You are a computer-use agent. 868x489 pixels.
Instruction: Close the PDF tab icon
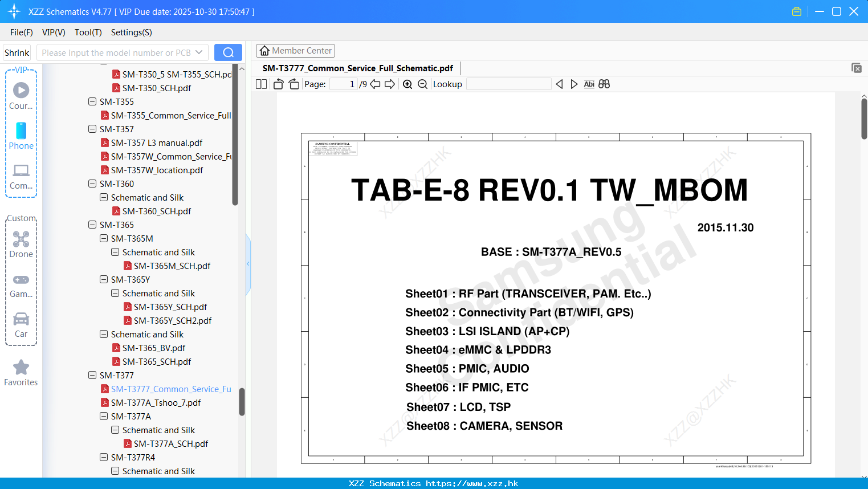tap(856, 68)
